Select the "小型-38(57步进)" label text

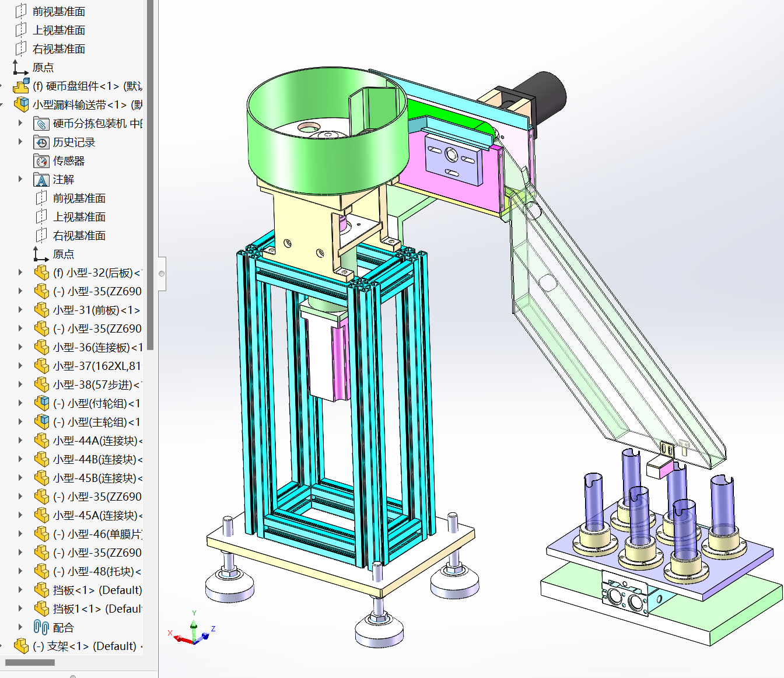93,385
